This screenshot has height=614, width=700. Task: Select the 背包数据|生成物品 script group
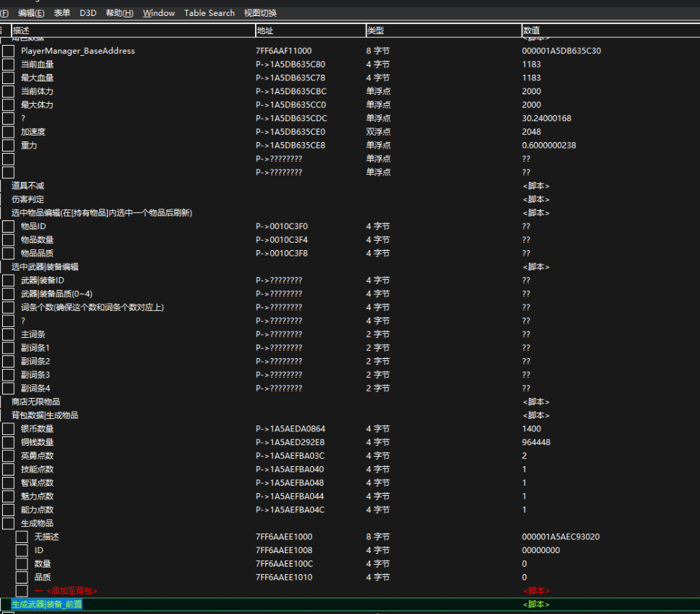pyautogui.click(x=45, y=415)
